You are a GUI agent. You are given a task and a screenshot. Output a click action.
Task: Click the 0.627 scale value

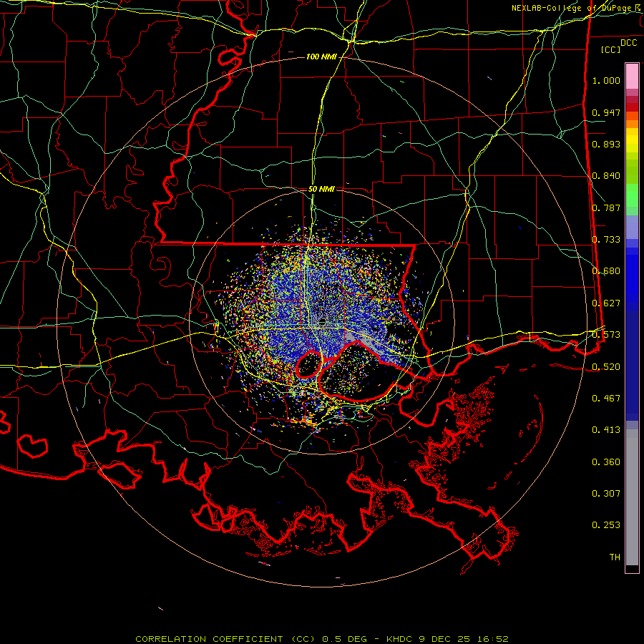point(606,303)
